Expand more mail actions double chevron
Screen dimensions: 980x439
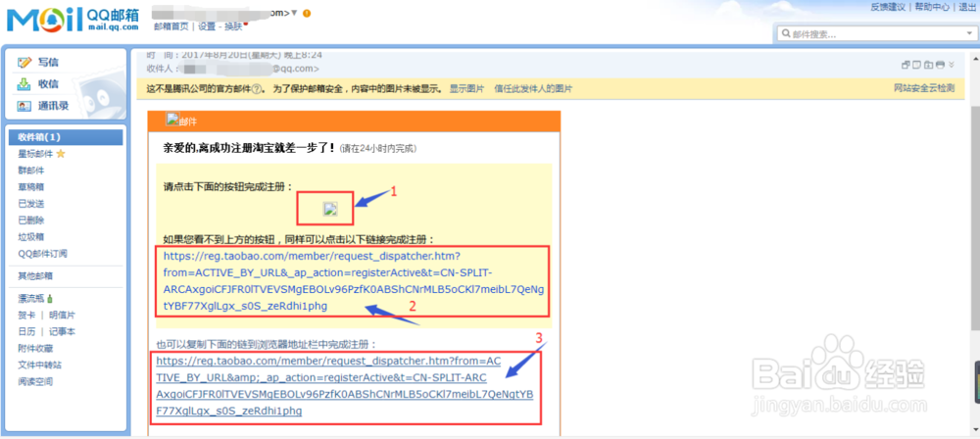tap(952, 65)
